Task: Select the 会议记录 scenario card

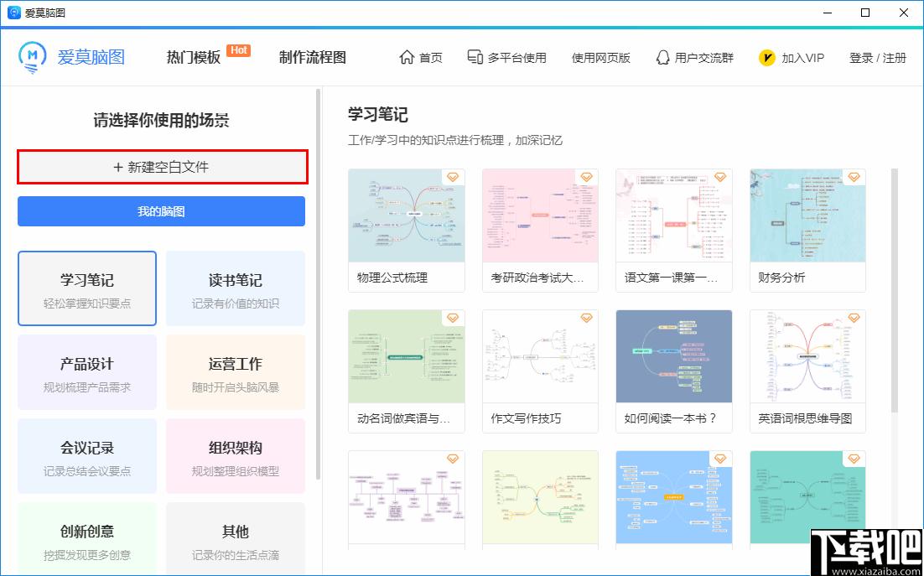Action: (87, 456)
